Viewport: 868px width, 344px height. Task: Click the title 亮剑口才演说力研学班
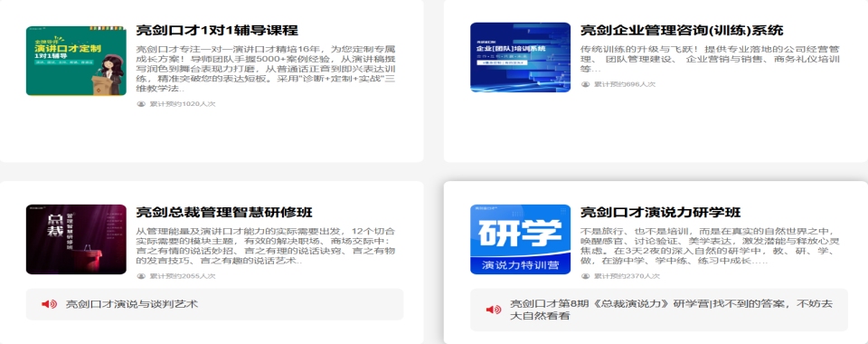[x=660, y=212]
